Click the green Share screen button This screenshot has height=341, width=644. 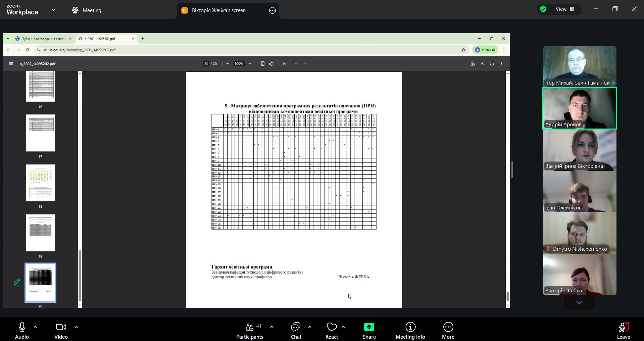tap(369, 331)
